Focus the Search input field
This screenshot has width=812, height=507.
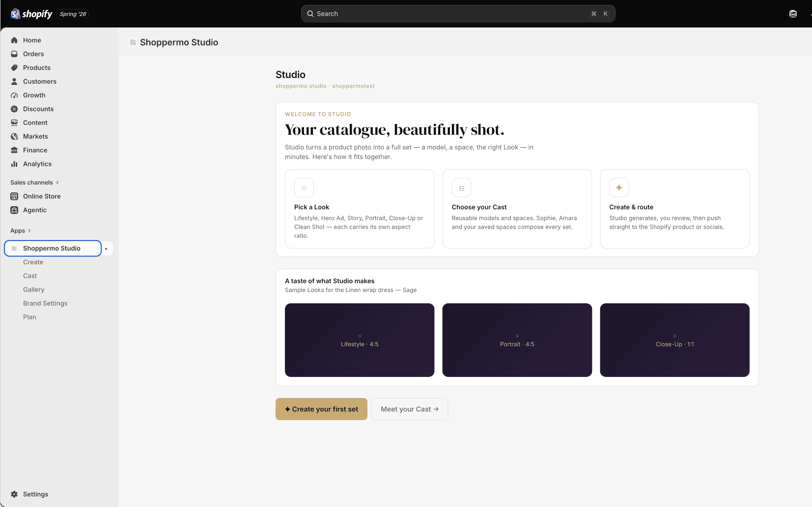pos(458,14)
